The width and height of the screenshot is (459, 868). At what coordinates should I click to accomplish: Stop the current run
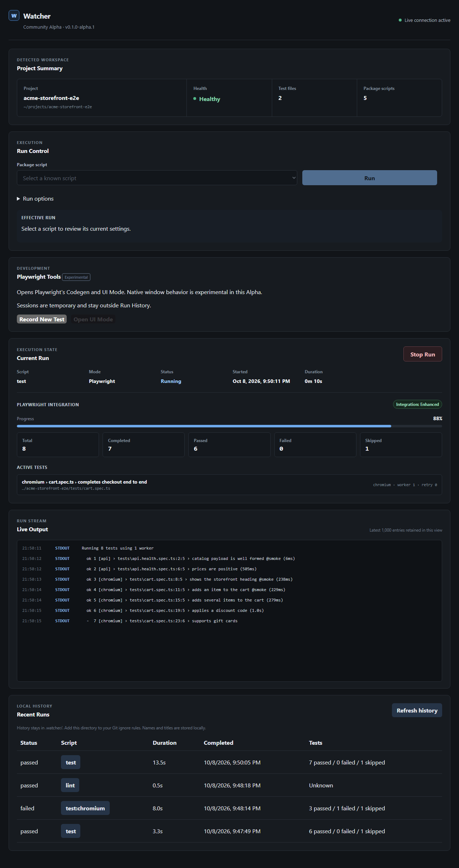tap(422, 354)
